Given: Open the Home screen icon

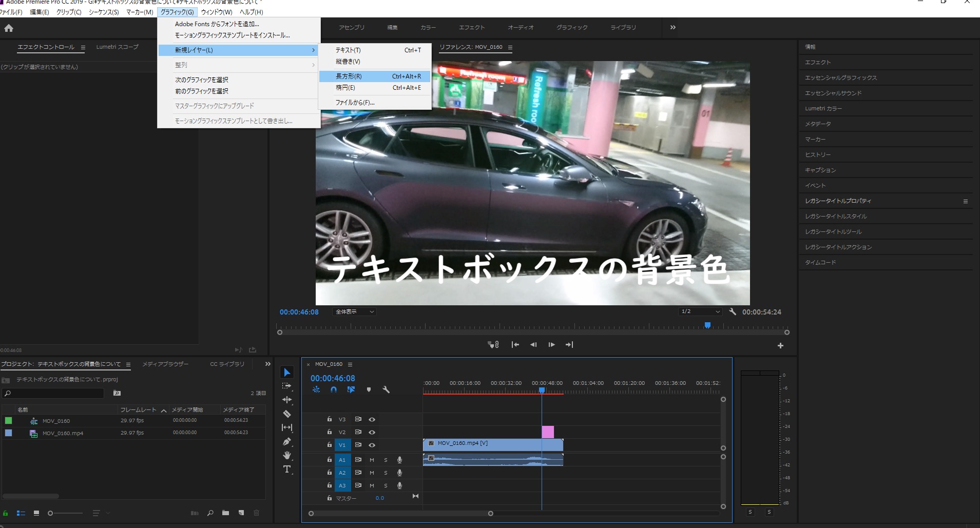Looking at the screenshot, I should pyautogui.click(x=9, y=28).
